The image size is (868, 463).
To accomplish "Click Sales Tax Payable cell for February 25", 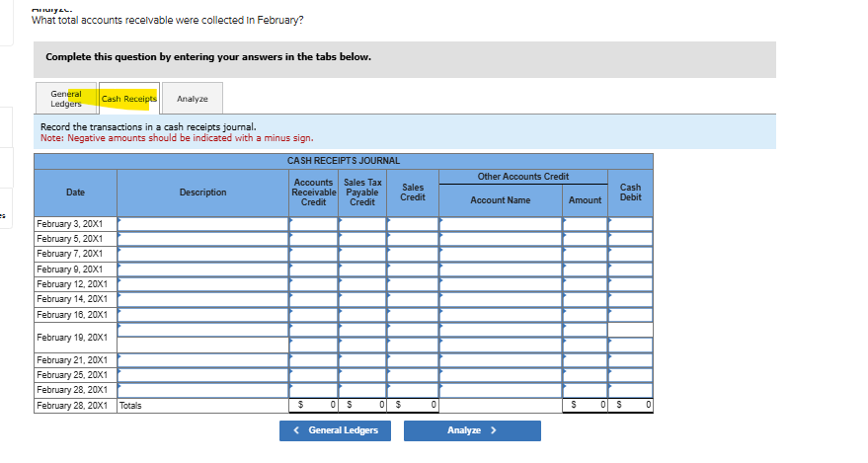I will (x=362, y=375).
